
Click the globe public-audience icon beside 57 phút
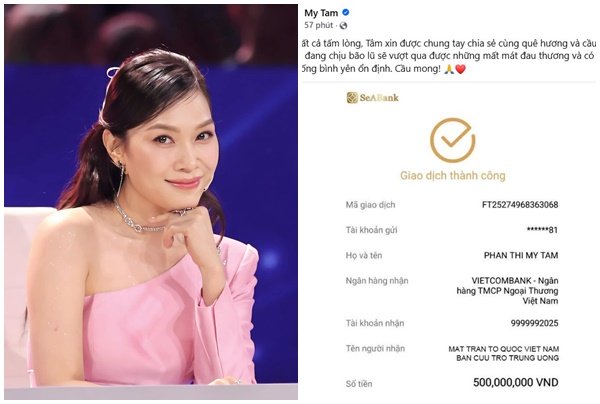pos(343,26)
